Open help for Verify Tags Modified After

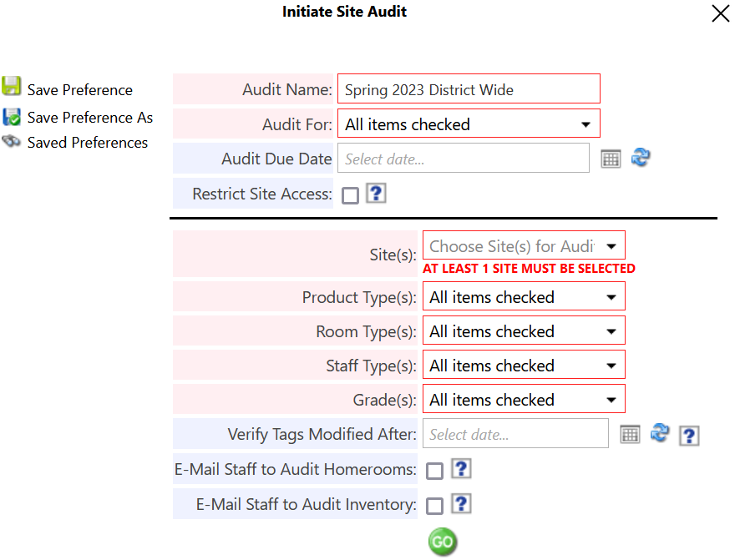(x=688, y=435)
